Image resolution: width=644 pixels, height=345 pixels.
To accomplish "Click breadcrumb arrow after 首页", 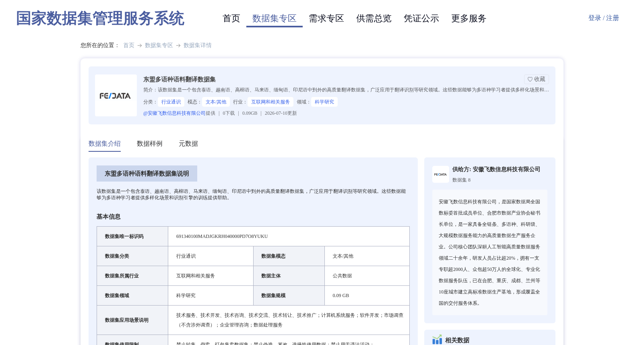I will [x=140, y=45].
